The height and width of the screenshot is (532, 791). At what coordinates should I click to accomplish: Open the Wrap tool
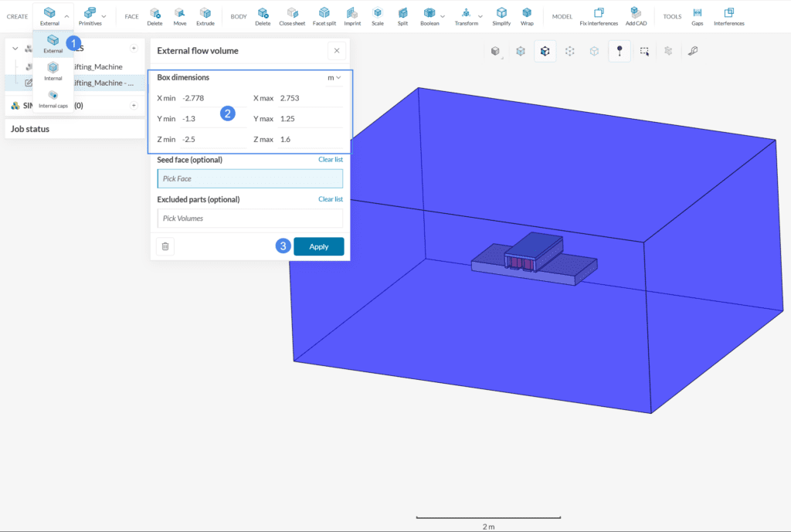click(x=527, y=14)
